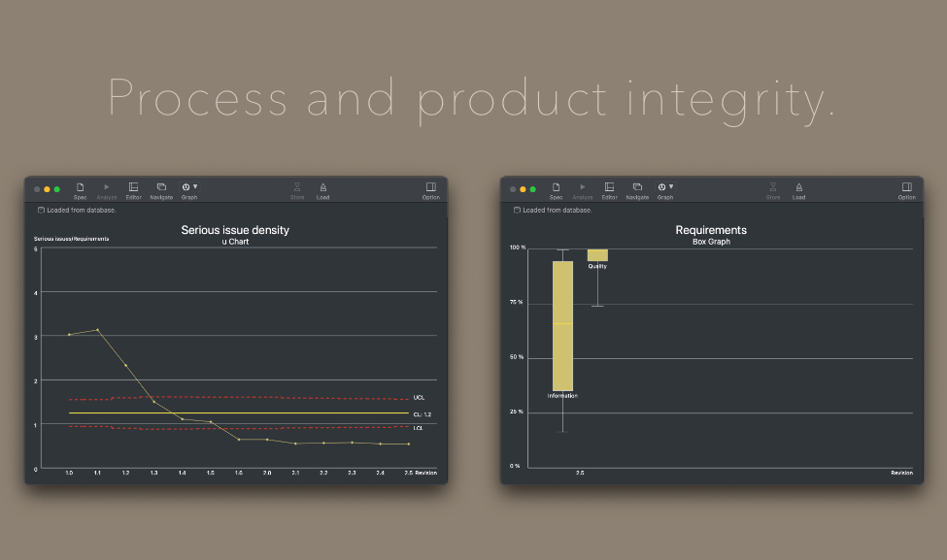Toggle Option panel in the u Chart window
Viewport: 947px width, 560px height.
[430, 187]
